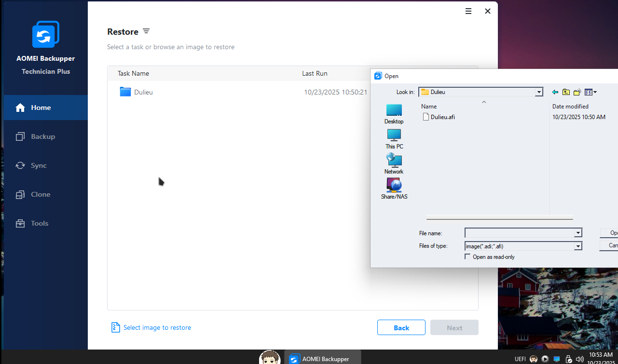Enable Open as read-only checkbox
This screenshot has width=618, height=364.
(467, 257)
